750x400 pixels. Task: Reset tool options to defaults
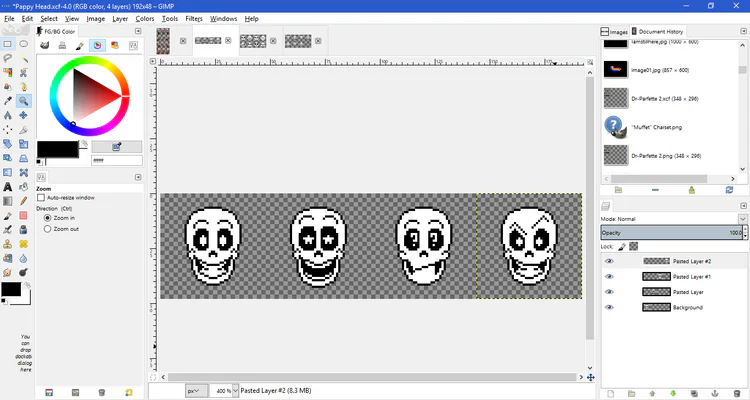(129, 392)
